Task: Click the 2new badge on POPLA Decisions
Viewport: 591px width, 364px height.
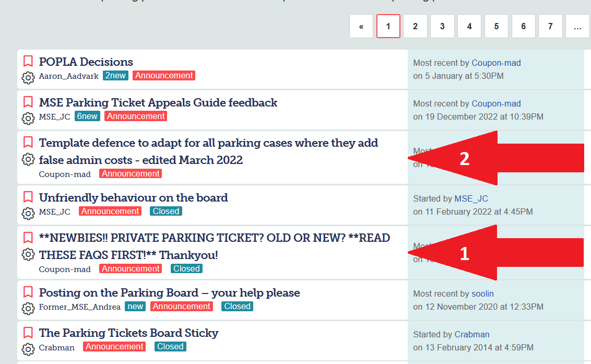Action: tap(115, 75)
